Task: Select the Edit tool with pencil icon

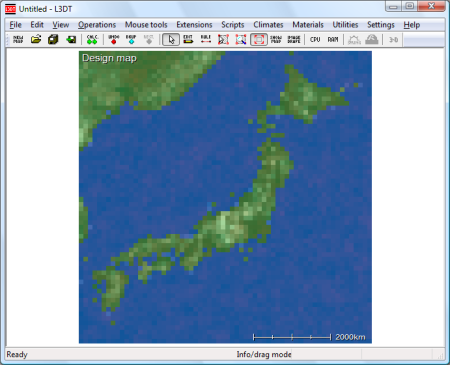Action: pos(188,39)
